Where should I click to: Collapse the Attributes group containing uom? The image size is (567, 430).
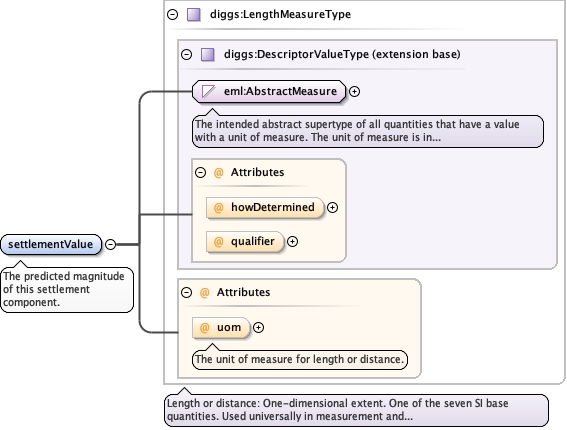[187, 292]
